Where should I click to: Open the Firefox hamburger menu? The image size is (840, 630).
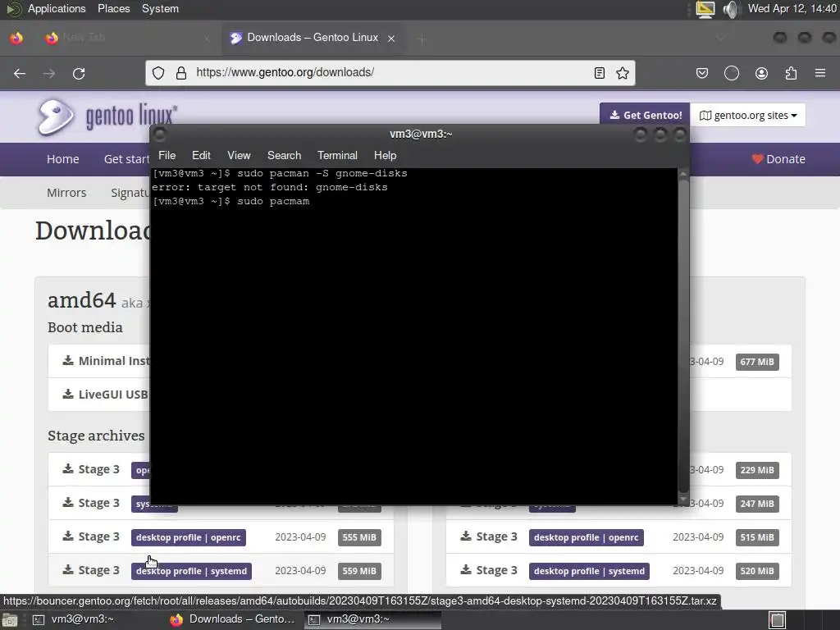[x=820, y=73]
